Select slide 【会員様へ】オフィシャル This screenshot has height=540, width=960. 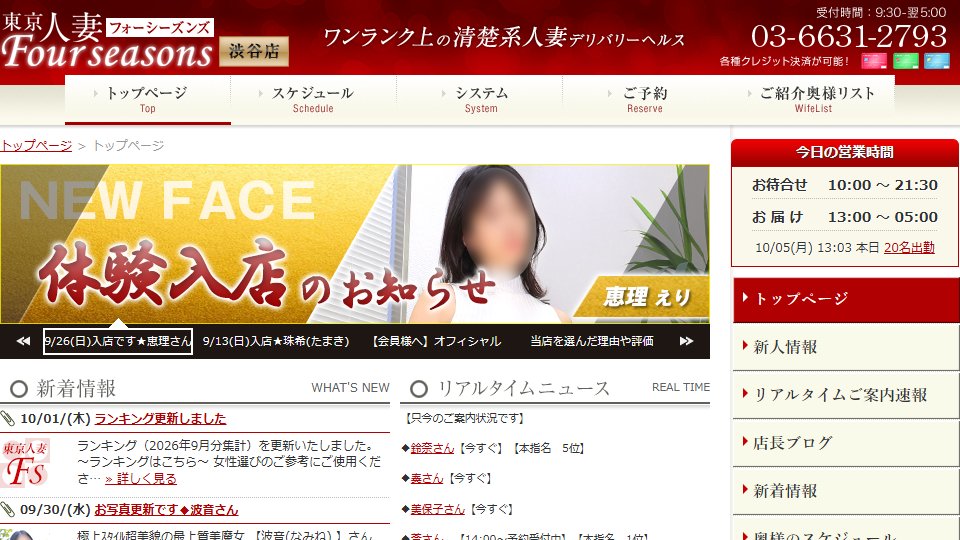(437, 341)
